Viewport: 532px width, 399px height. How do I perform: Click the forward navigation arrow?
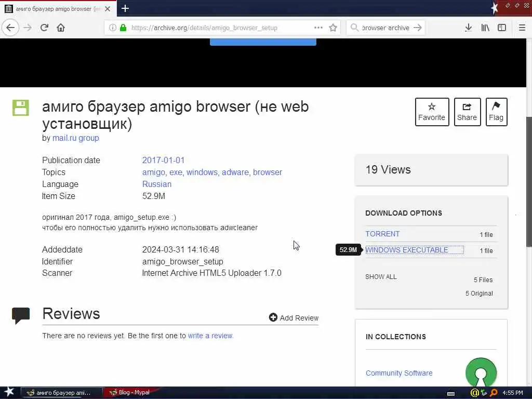coord(28,28)
